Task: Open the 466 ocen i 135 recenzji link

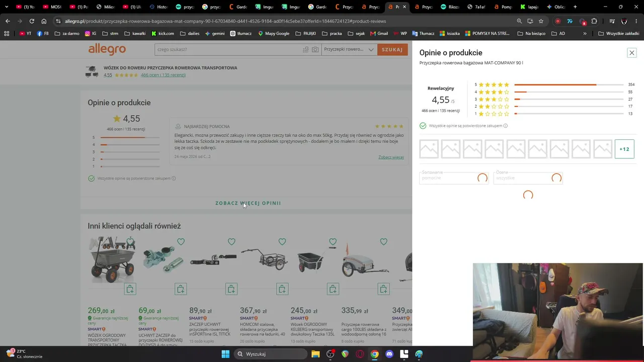Action: (x=163, y=75)
